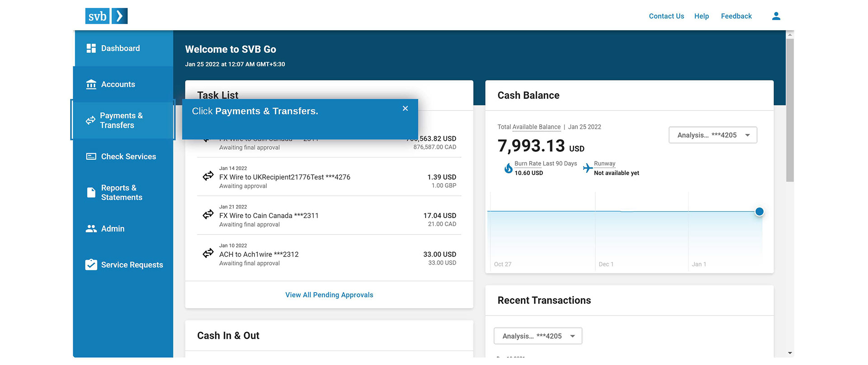Click the Runway airplane icon
The width and height of the screenshot is (868, 365).
pos(588,168)
